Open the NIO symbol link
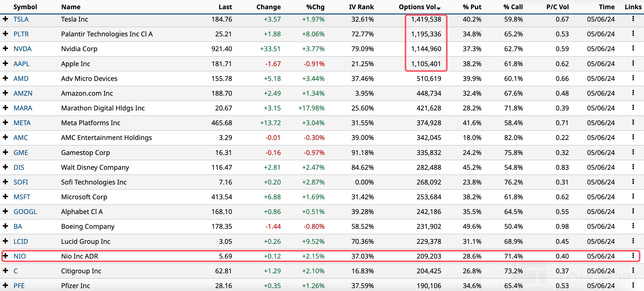 (20, 256)
